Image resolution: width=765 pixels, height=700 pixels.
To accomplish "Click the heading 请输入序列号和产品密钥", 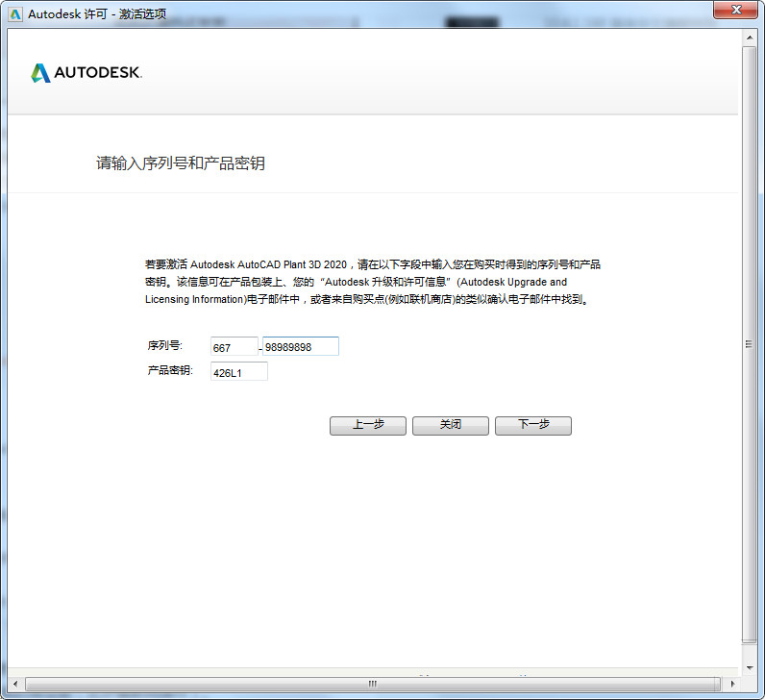I will coord(181,163).
